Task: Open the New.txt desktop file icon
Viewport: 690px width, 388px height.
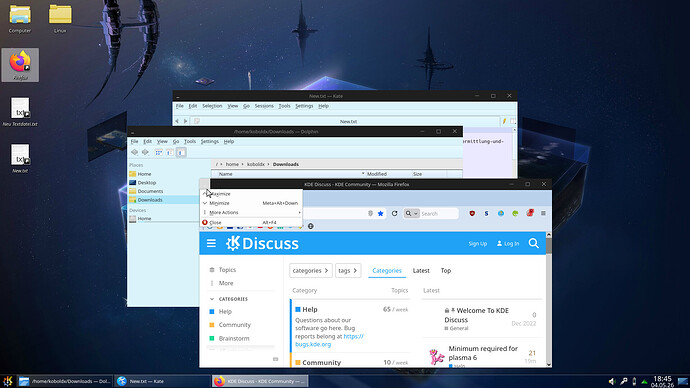Action: tap(20, 158)
